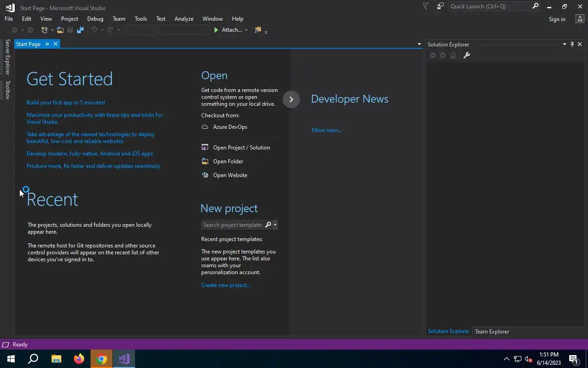Click the Solution Explorer Properties wrench icon
The width and height of the screenshot is (588, 368).
[x=466, y=55]
